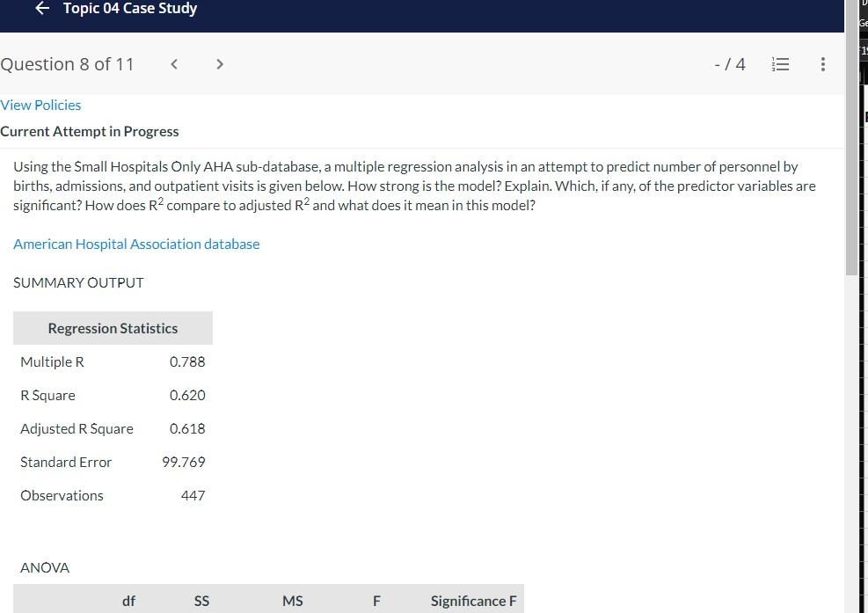This screenshot has width=868, height=613.
Task: Click the 'Regression Statistics' table header
Action: (113, 328)
